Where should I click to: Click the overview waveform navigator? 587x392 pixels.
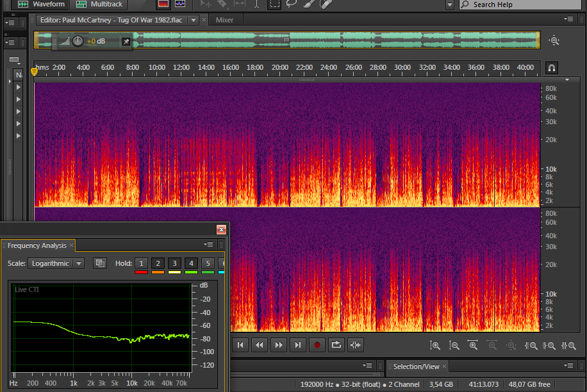pos(286,40)
